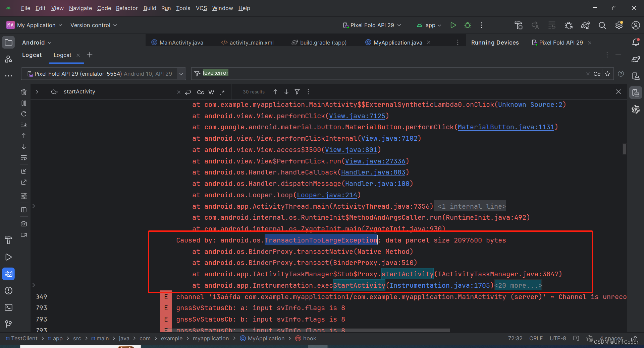Open the Refactor menu
The width and height of the screenshot is (644, 348).
127,8
